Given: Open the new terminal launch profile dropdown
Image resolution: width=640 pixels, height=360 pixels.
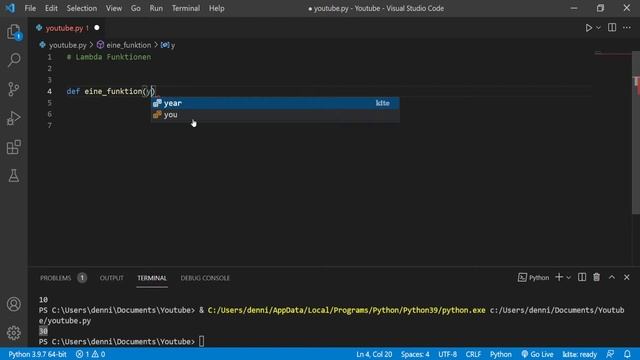Looking at the screenshot, I should [569, 278].
